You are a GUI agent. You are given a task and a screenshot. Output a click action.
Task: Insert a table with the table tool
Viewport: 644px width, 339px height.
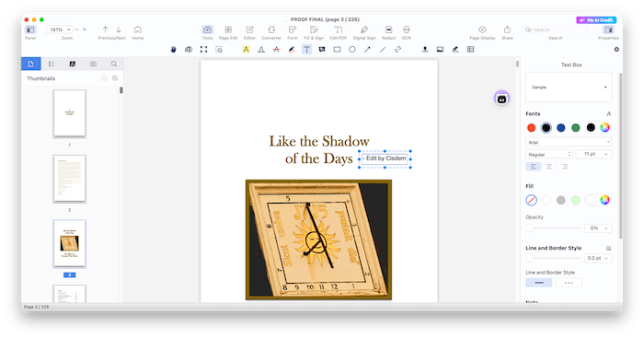(471, 50)
